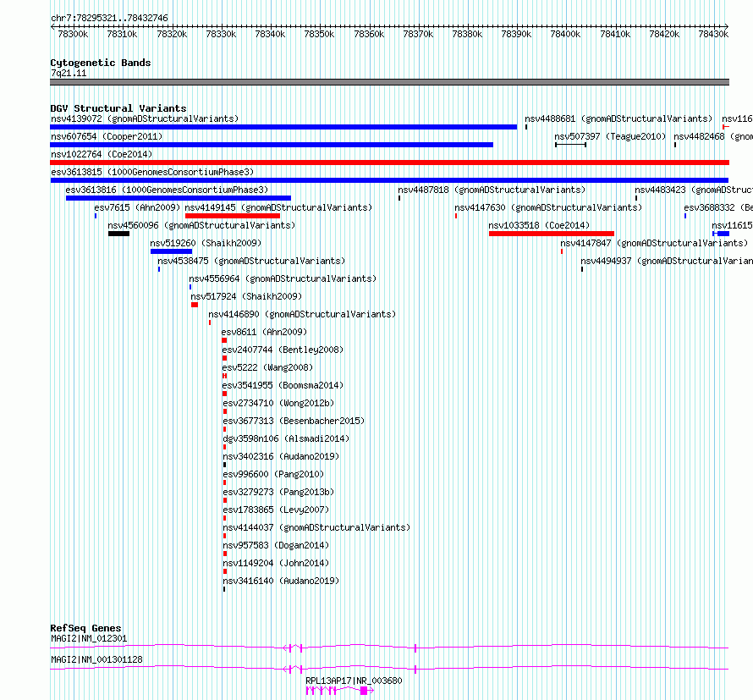Open the MAGI2|NM_001301128 transcript label
Viewport: 753px width, 700px height.
point(96,659)
